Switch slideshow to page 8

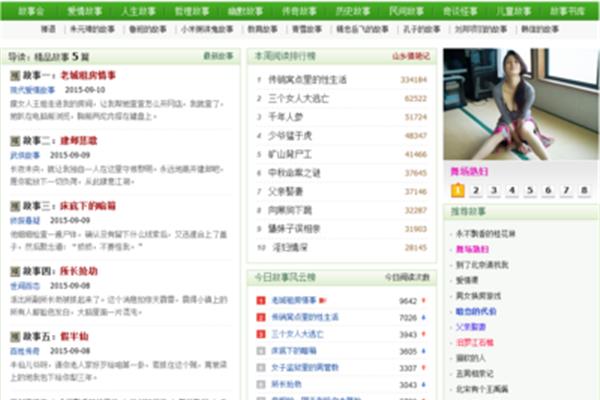584,191
